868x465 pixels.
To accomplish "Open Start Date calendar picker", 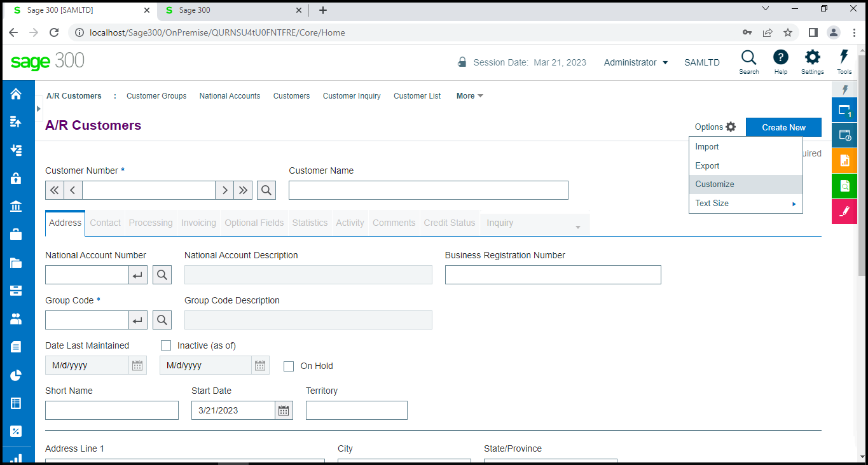I will pyautogui.click(x=284, y=410).
